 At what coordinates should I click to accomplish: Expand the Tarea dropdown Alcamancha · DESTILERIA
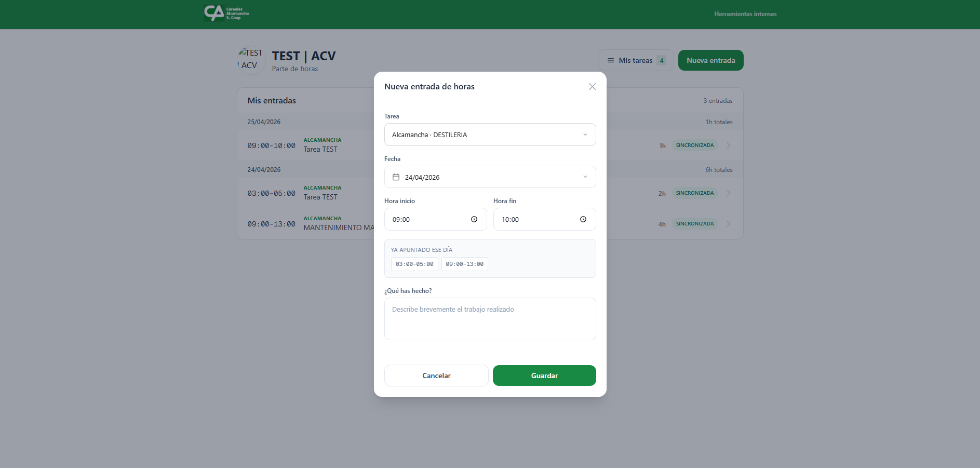(490, 135)
